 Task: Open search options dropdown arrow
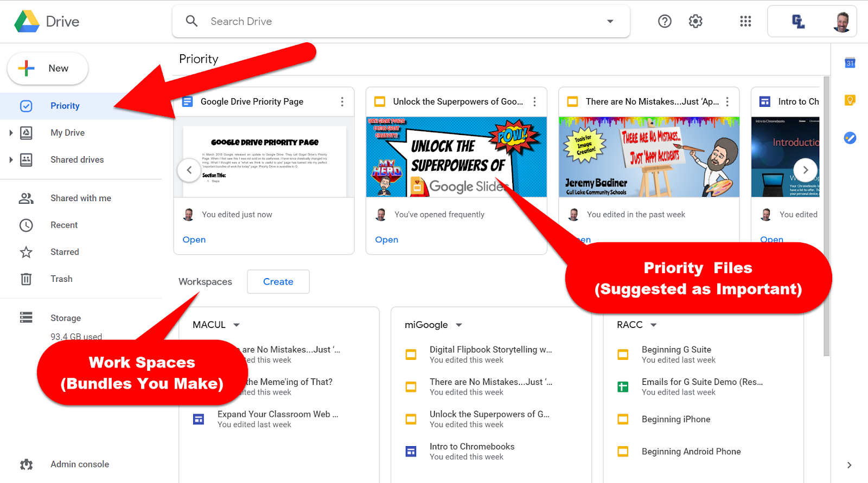pyautogui.click(x=610, y=21)
